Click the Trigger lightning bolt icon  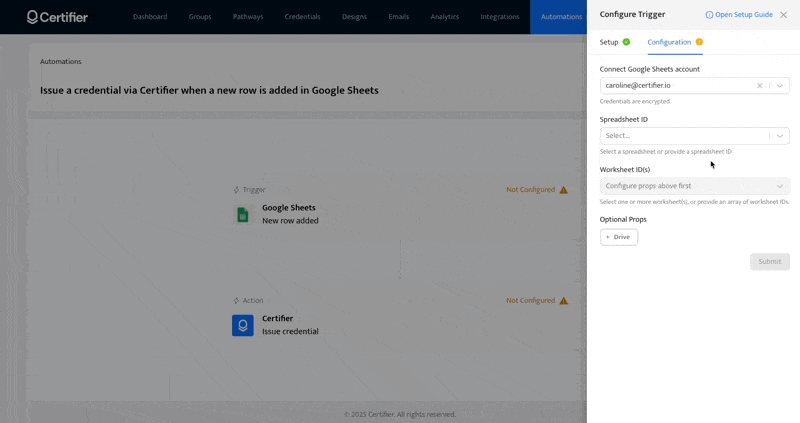(236, 190)
